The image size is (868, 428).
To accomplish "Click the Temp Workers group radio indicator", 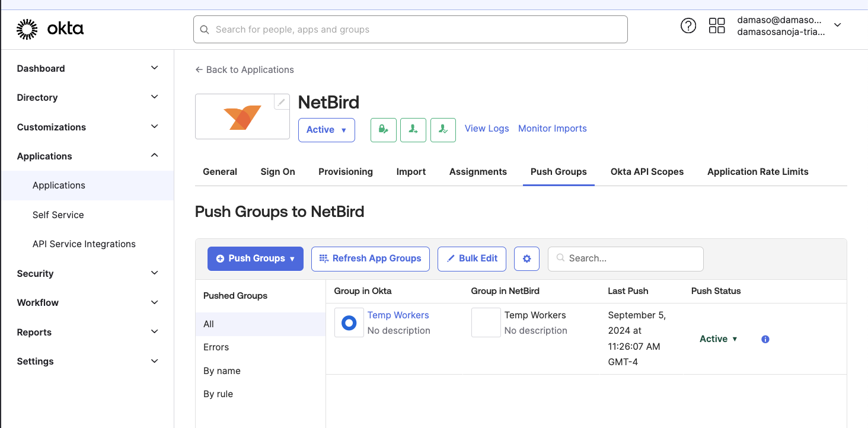I will tap(349, 322).
